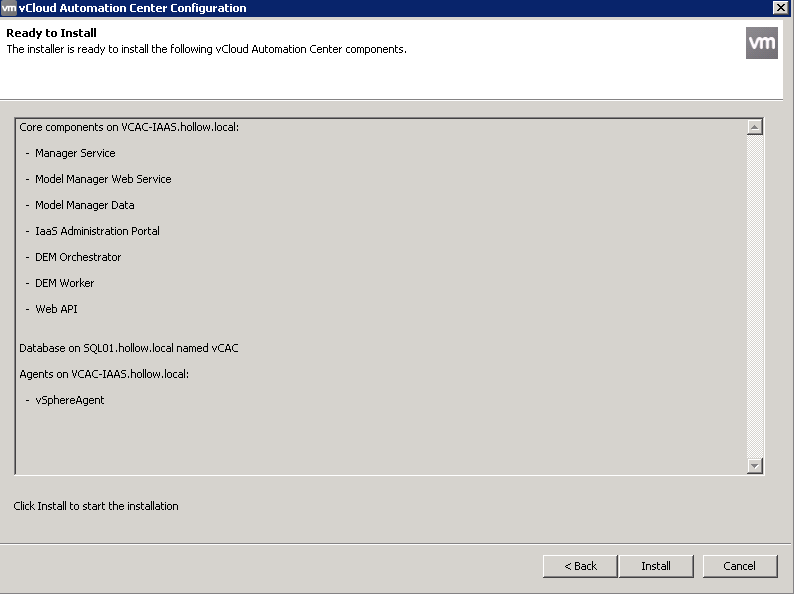The image size is (794, 594).
Task: Select the Manager Service line
Action: point(75,153)
